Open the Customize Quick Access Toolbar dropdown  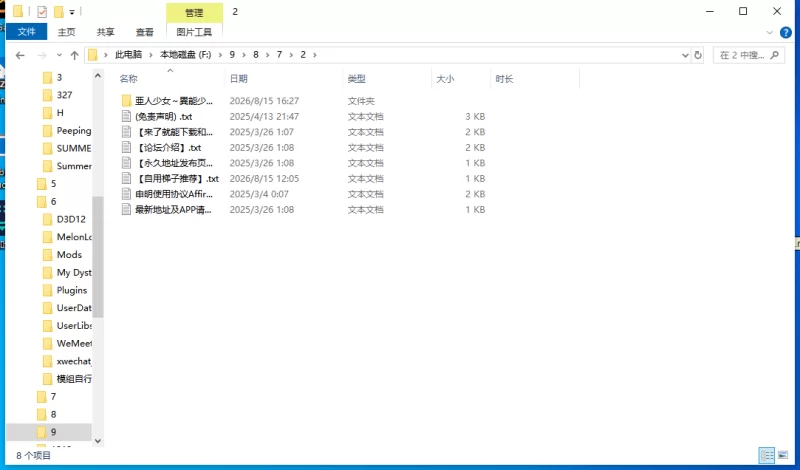coord(72,12)
